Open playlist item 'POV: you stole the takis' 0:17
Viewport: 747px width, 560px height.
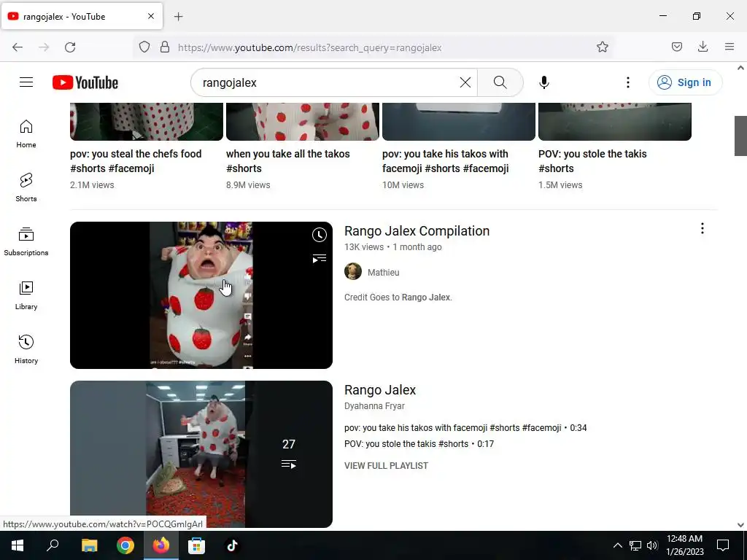click(419, 444)
